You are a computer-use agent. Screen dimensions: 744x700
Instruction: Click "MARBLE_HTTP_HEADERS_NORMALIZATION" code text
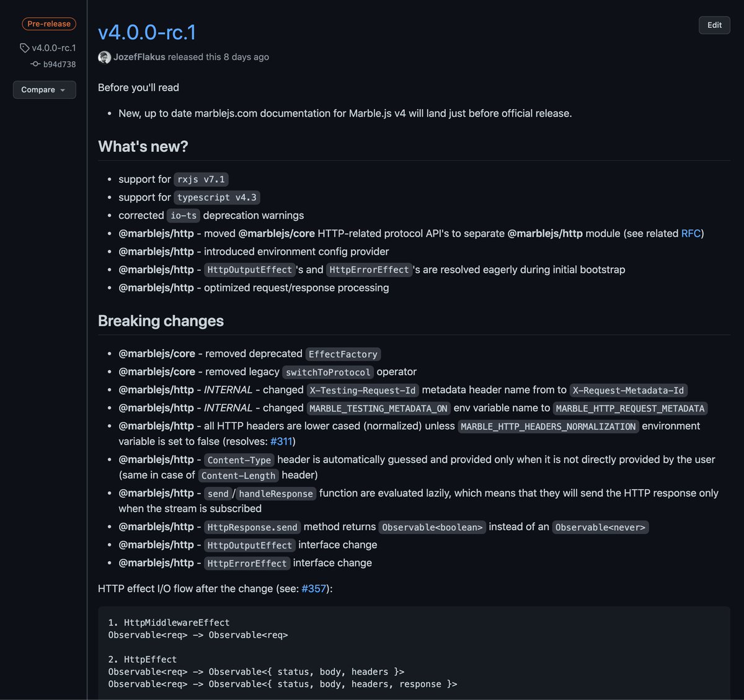click(548, 426)
